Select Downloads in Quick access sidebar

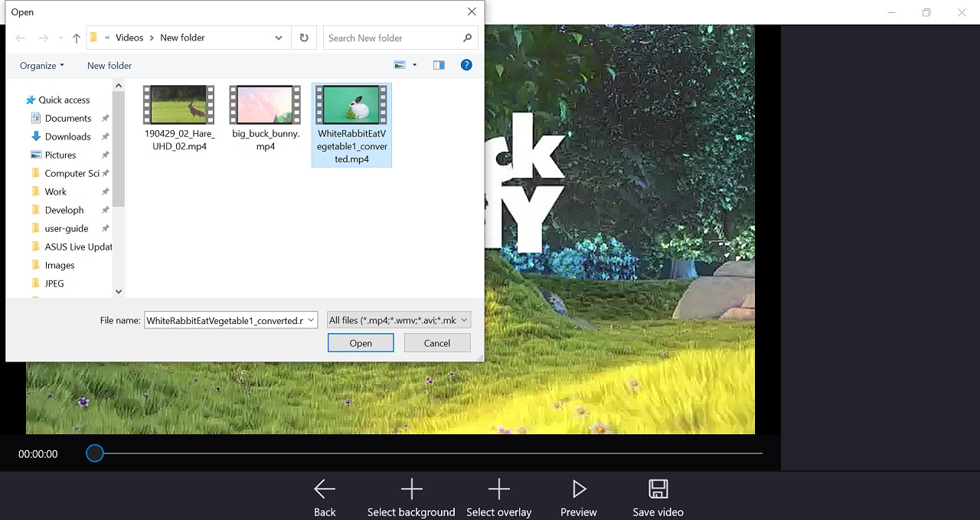[x=67, y=136]
